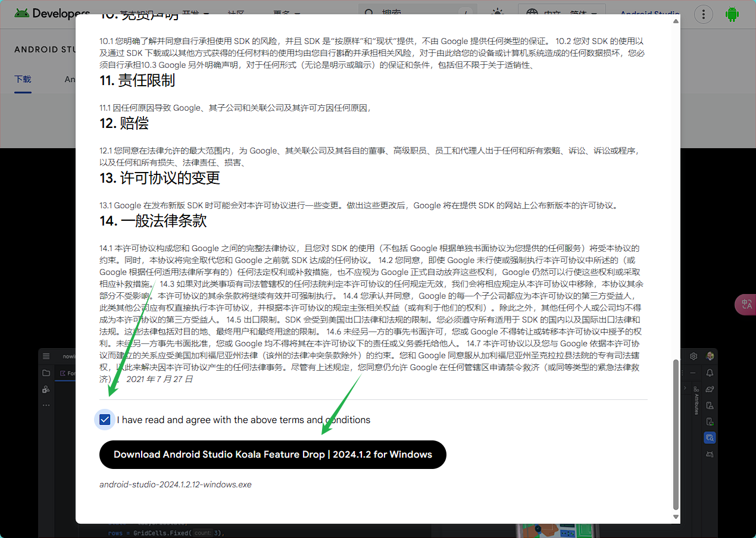Open the three-dot more options menu in the header

tap(704, 14)
